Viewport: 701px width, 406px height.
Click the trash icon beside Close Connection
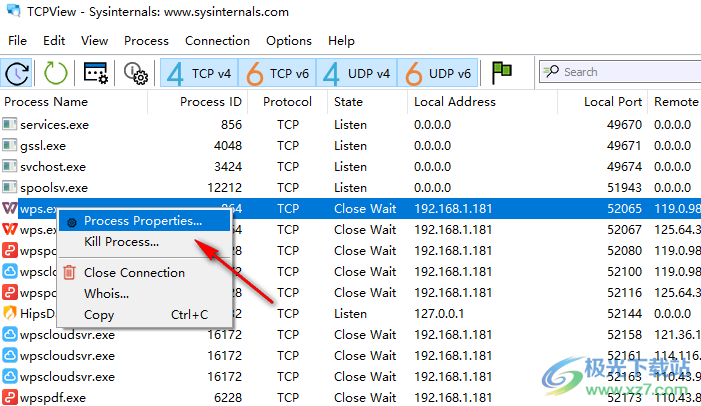click(69, 272)
